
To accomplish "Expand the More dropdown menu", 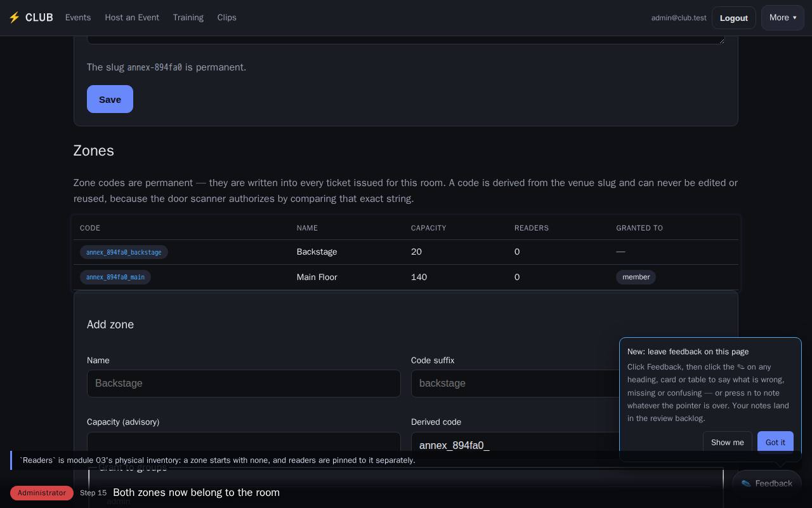I will click(x=783, y=18).
